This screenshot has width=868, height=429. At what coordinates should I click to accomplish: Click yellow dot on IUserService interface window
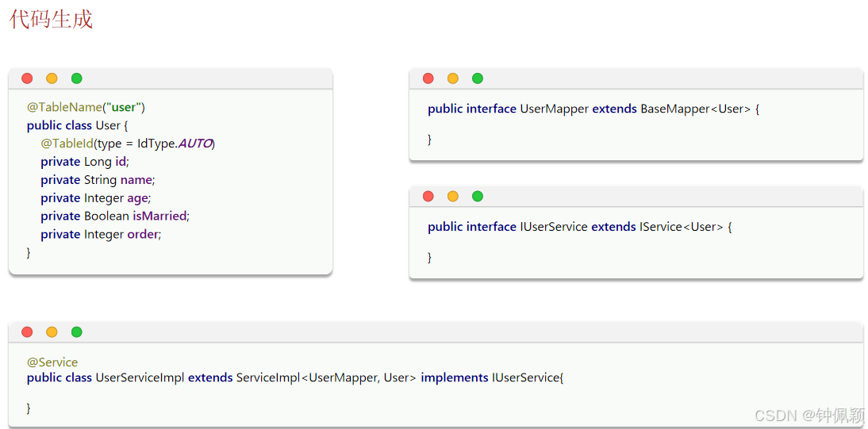click(x=453, y=196)
